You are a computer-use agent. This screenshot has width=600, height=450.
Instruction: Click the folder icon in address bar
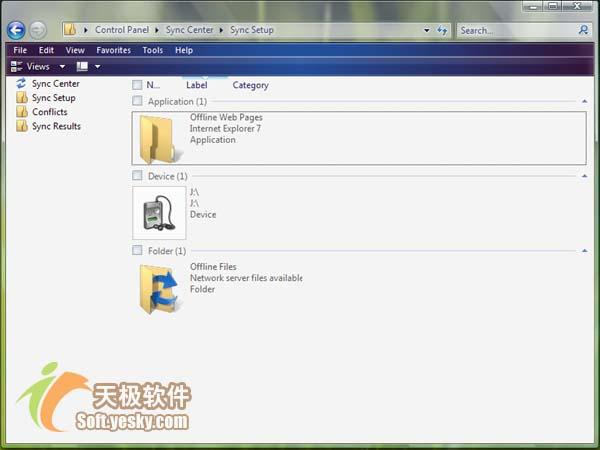click(70, 29)
